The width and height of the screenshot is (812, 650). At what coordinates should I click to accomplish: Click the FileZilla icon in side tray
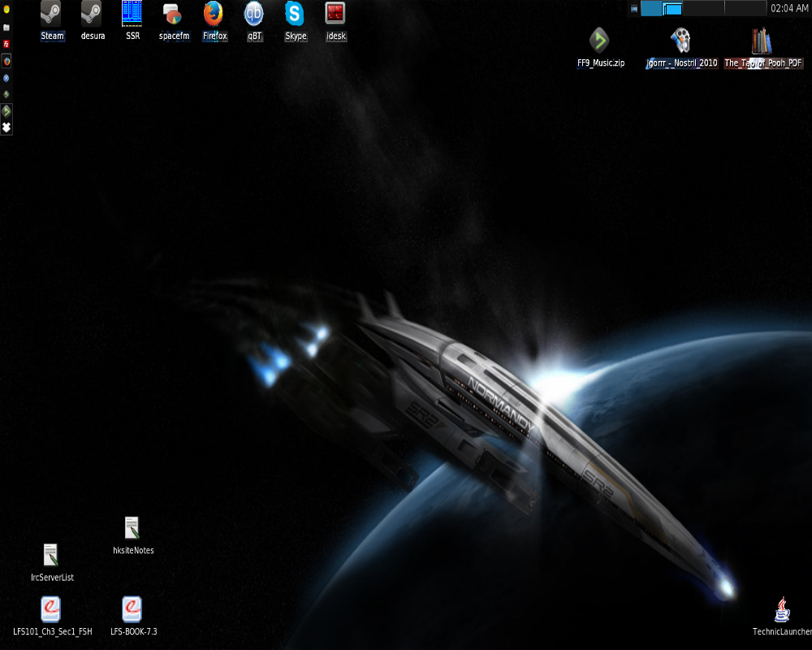click(x=6, y=44)
